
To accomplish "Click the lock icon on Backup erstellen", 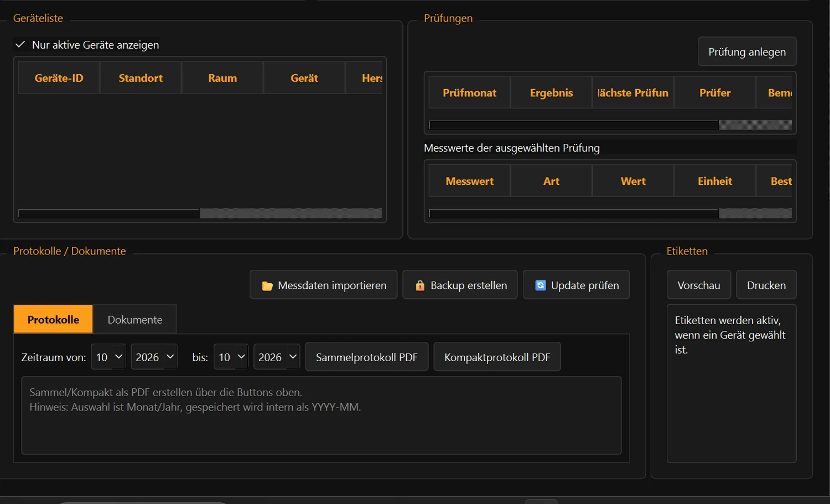I will 420,285.
